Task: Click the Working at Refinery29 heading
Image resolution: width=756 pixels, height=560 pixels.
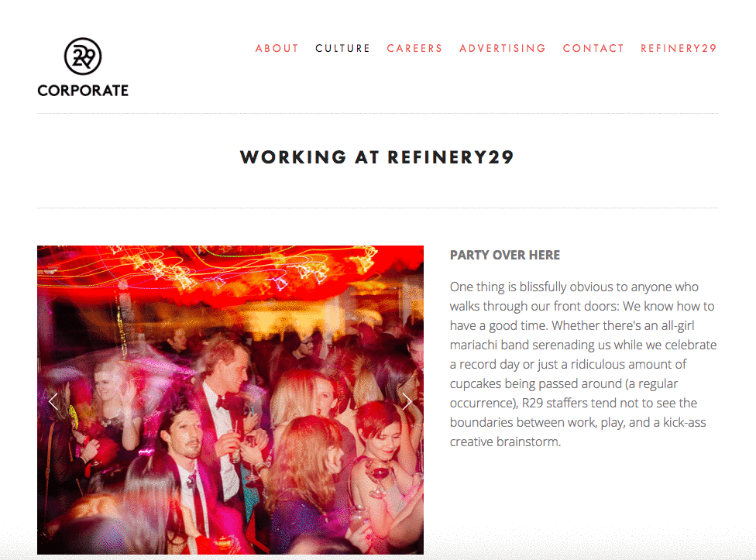Action: point(377,157)
